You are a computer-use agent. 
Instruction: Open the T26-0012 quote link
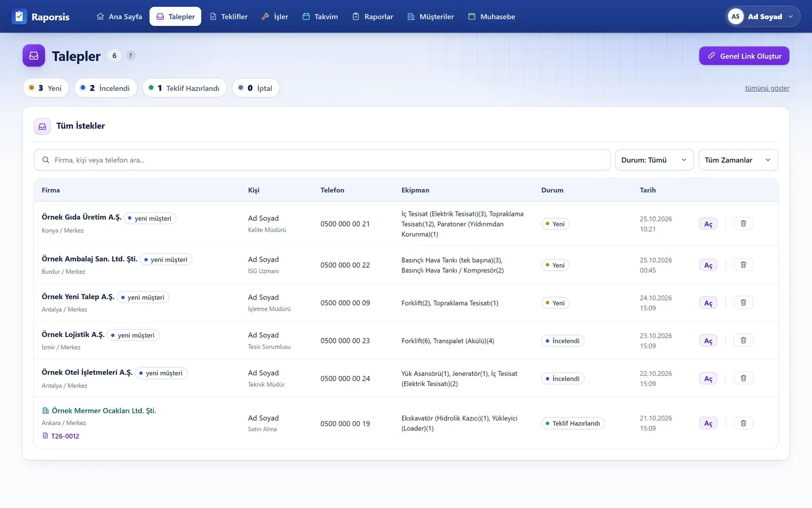(x=61, y=436)
